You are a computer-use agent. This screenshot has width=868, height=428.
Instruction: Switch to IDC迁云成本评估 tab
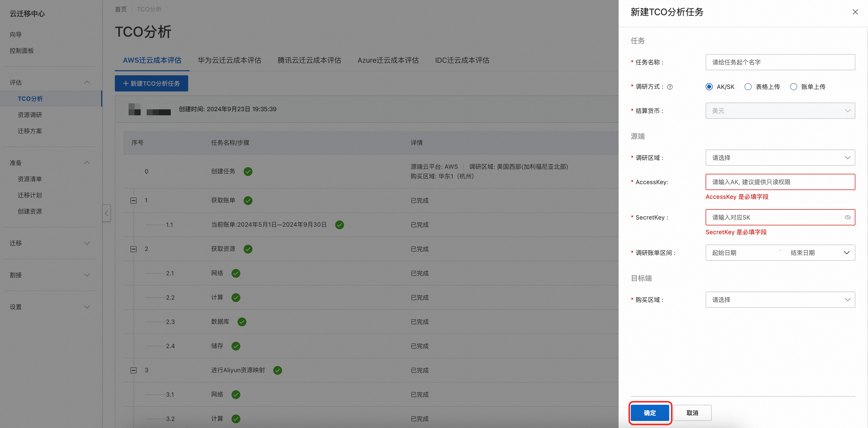(x=462, y=60)
